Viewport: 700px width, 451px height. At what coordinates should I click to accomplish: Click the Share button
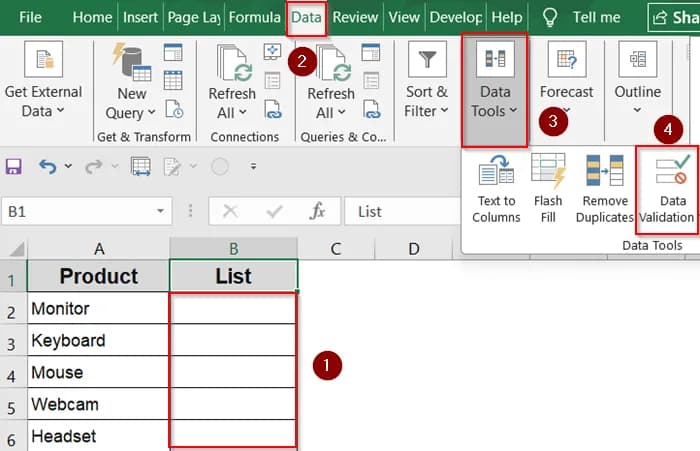(x=674, y=17)
